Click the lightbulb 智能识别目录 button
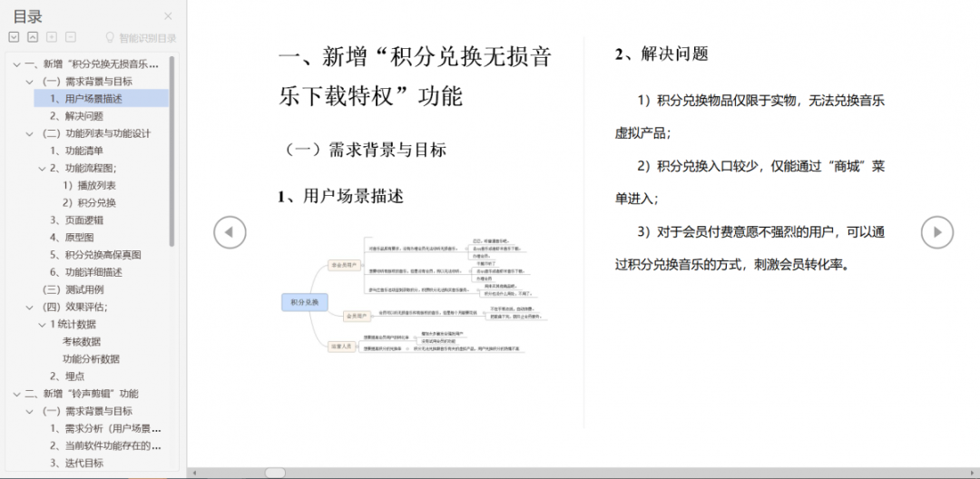The image size is (980, 479). (x=141, y=38)
